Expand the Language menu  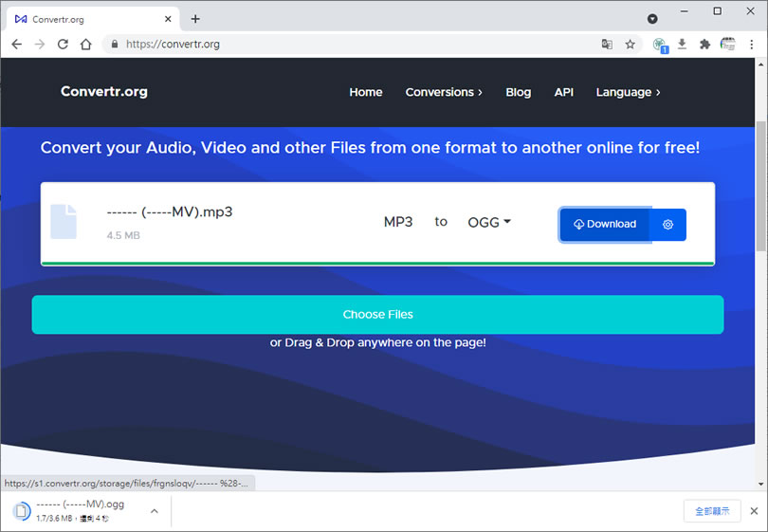click(x=628, y=92)
